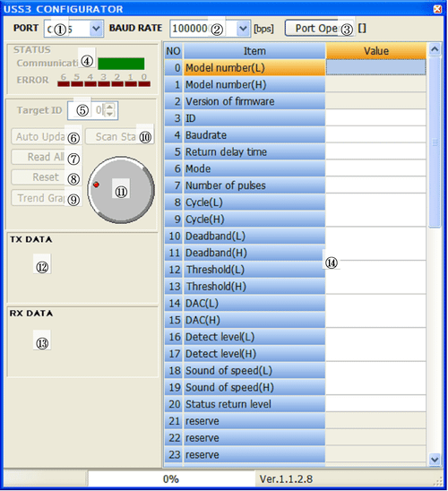Click the Read All button
Viewport: 448px width, 491px height.
(46, 157)
